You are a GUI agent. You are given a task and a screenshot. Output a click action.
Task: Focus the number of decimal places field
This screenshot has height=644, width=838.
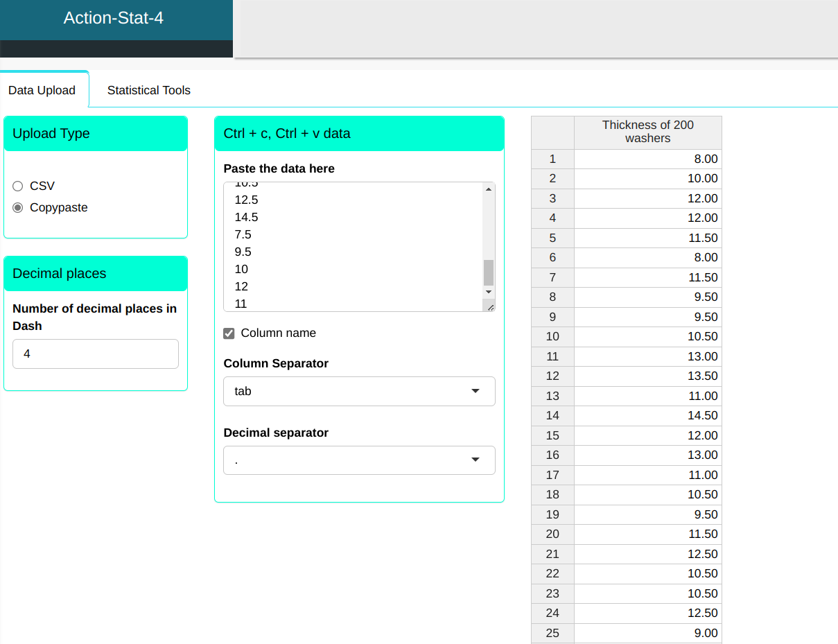point(96,354)
